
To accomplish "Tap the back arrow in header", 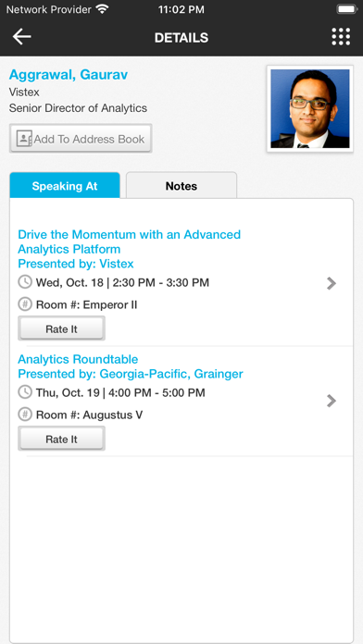I will point(22,37).
